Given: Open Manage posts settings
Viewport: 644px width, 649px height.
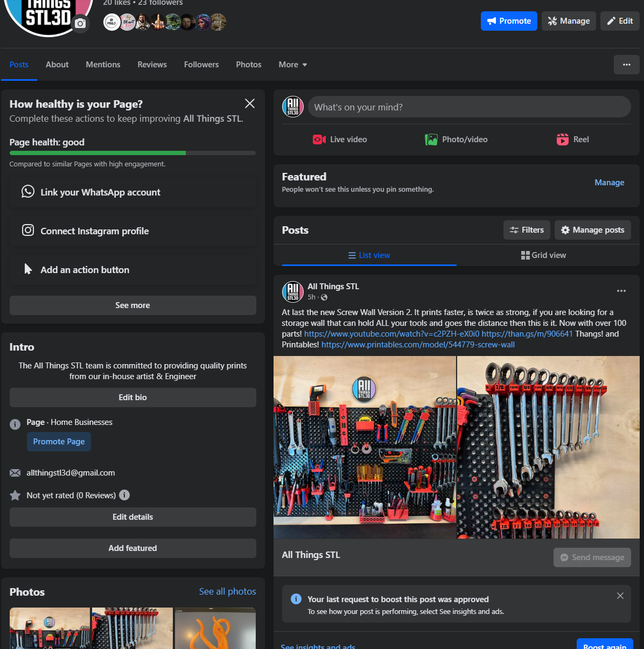Looking at the screenshot, I should coord(592,230).
